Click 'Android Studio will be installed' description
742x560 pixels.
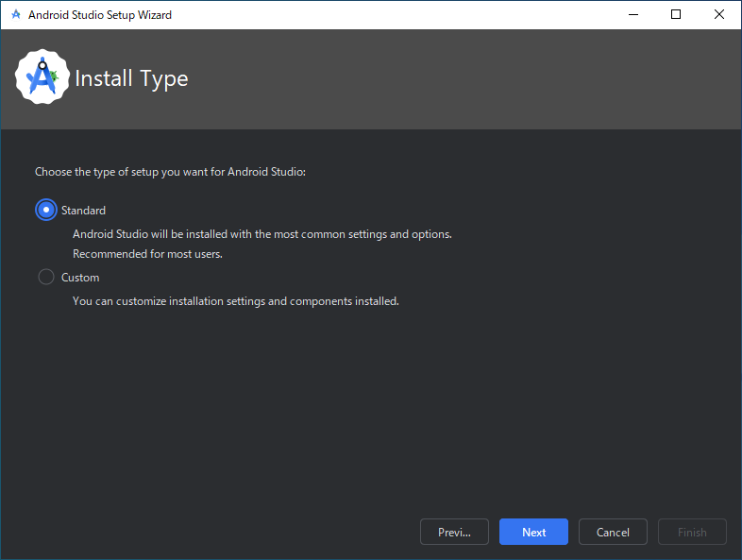point(262,234)
